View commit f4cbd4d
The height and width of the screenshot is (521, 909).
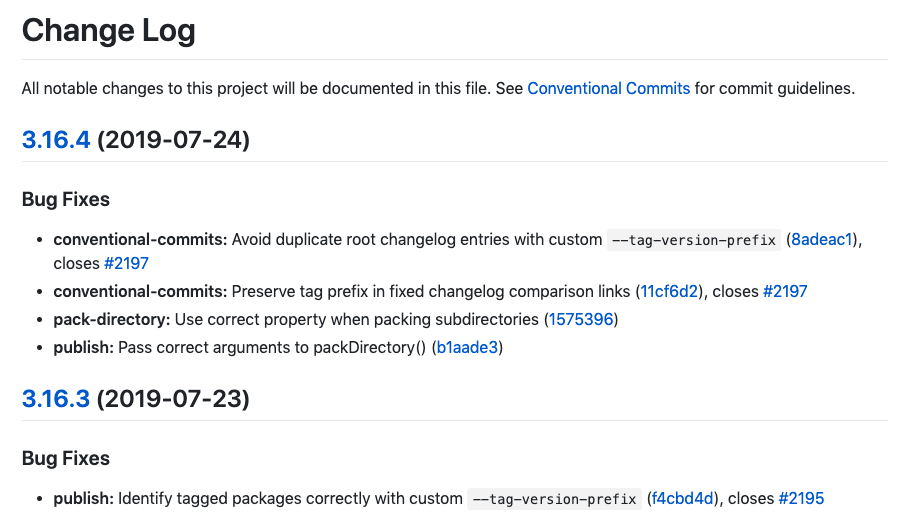coord(682,498)
